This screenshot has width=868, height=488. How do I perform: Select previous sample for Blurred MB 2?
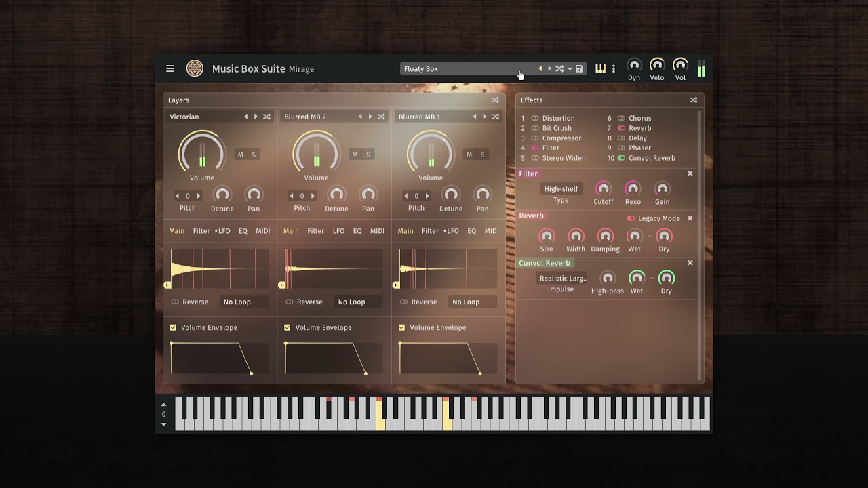tap(361, 117)
